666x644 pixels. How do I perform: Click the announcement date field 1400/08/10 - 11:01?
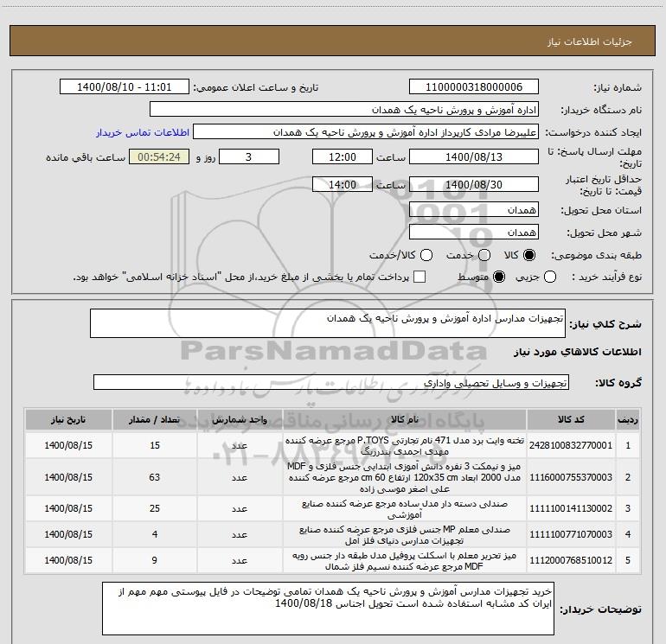(124, 87)
